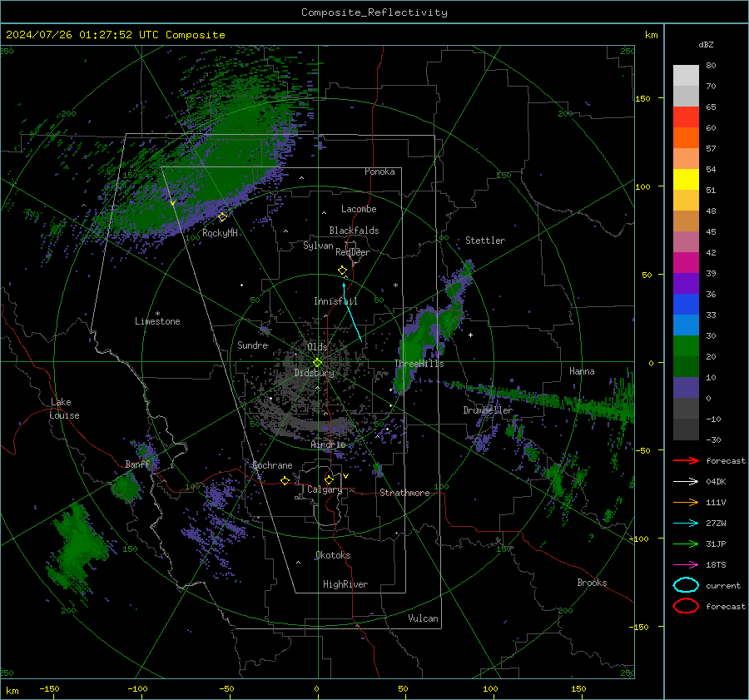Pick the purple 39-36 dBZ color swatch

[686, 283]
